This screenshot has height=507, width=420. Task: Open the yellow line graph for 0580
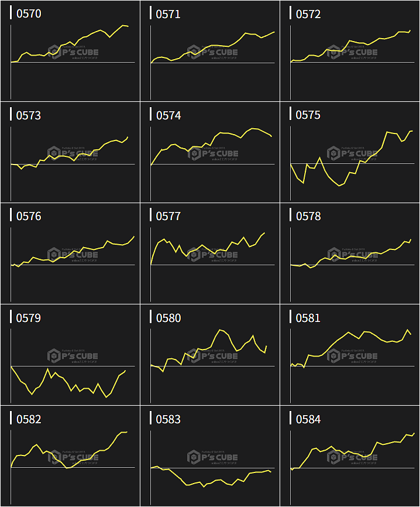[x=222, y=331]
